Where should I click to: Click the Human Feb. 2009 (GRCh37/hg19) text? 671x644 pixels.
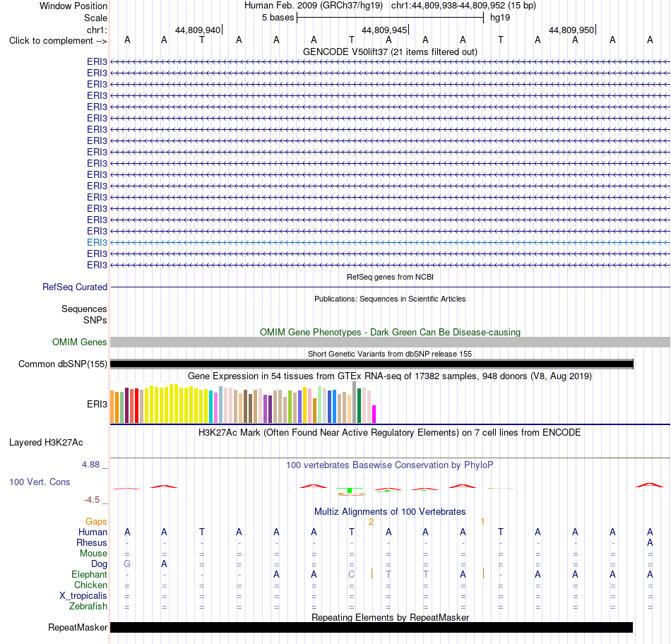click(x=313, y=6)
